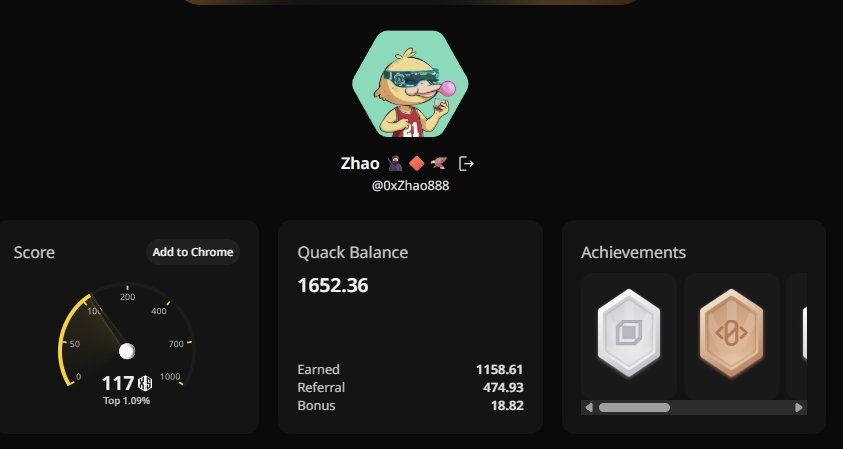Open the @0xZhao888 handle link

coord(410,186)
